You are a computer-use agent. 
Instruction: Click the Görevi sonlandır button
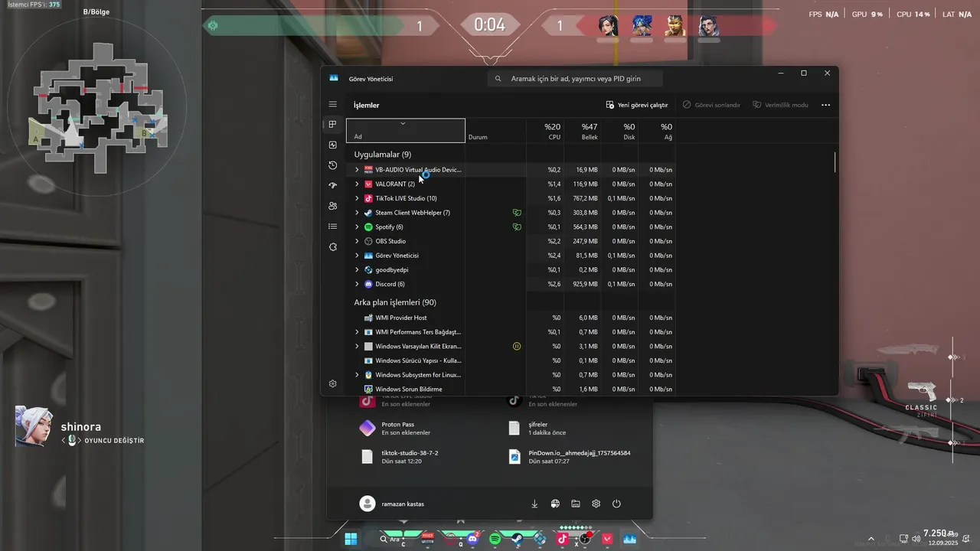[711, 105]
